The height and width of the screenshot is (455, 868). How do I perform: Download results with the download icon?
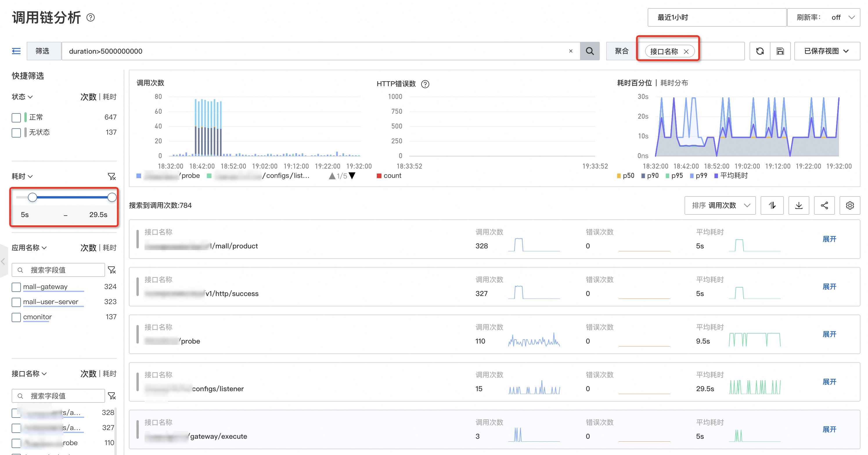tap(799, 205)
